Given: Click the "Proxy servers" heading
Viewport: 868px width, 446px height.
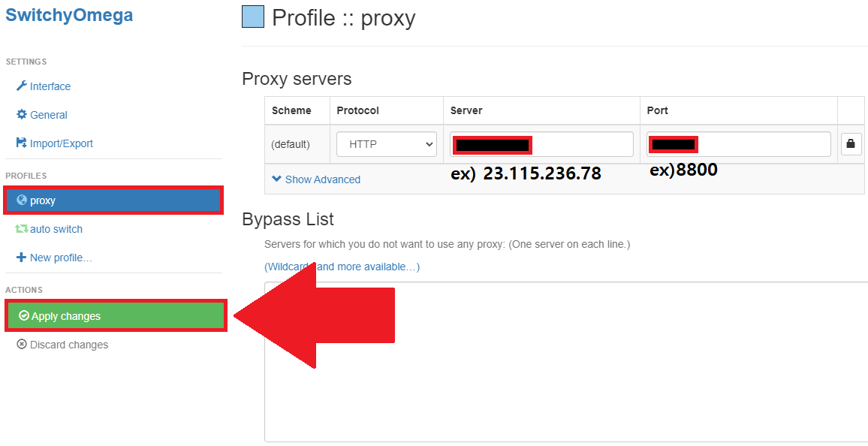Looking at the screenshot, I should (297, 79).
